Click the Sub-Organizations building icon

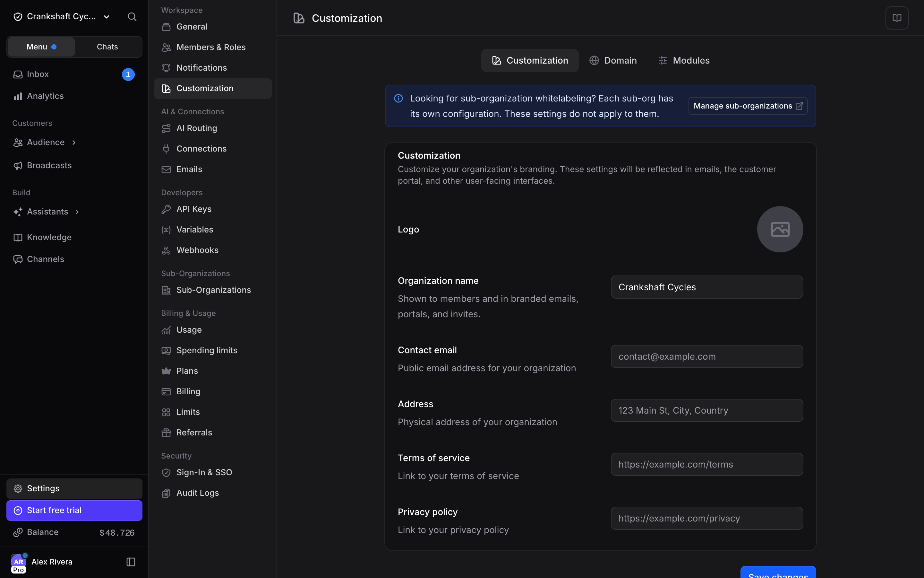[166, 290]
